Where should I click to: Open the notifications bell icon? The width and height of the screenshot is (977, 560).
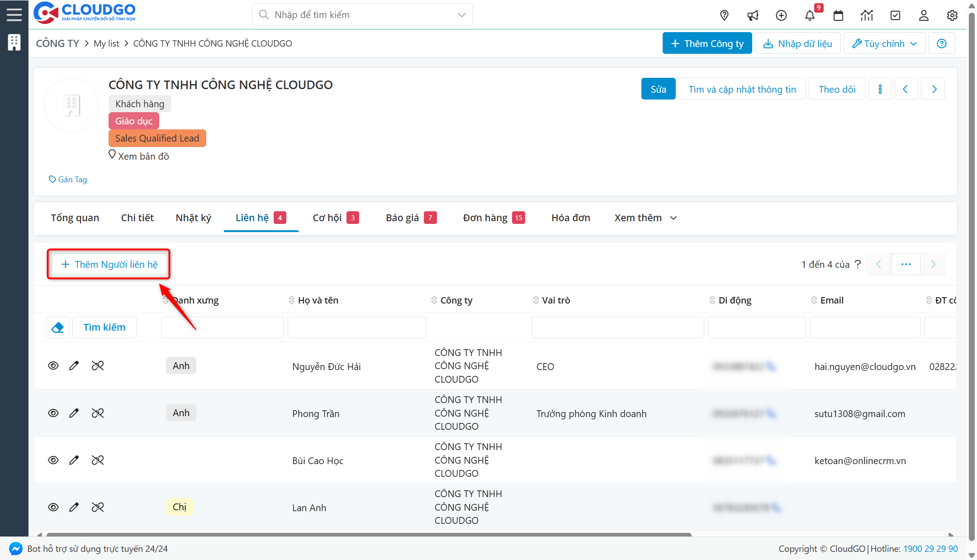[x=809, y=15]
